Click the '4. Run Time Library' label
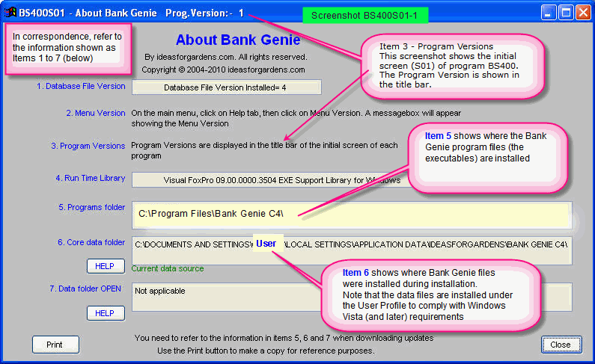This screenshot has height=364, width=595. click(91, 178)
